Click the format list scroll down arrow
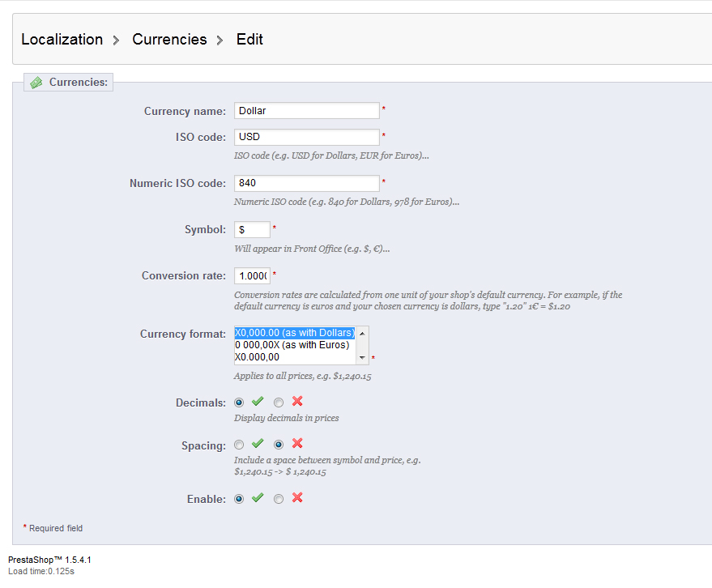Viewport: 712px width, 588px height. (x=362, y=358)
